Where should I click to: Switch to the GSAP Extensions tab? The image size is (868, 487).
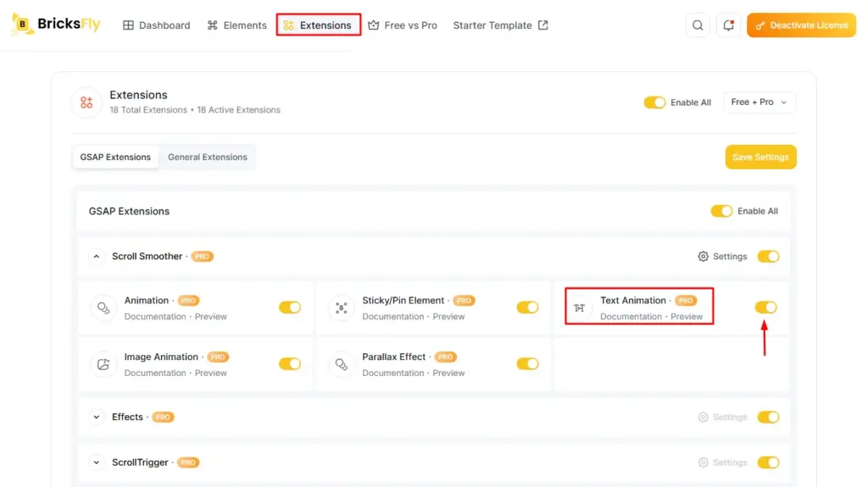tap(115, 158)
